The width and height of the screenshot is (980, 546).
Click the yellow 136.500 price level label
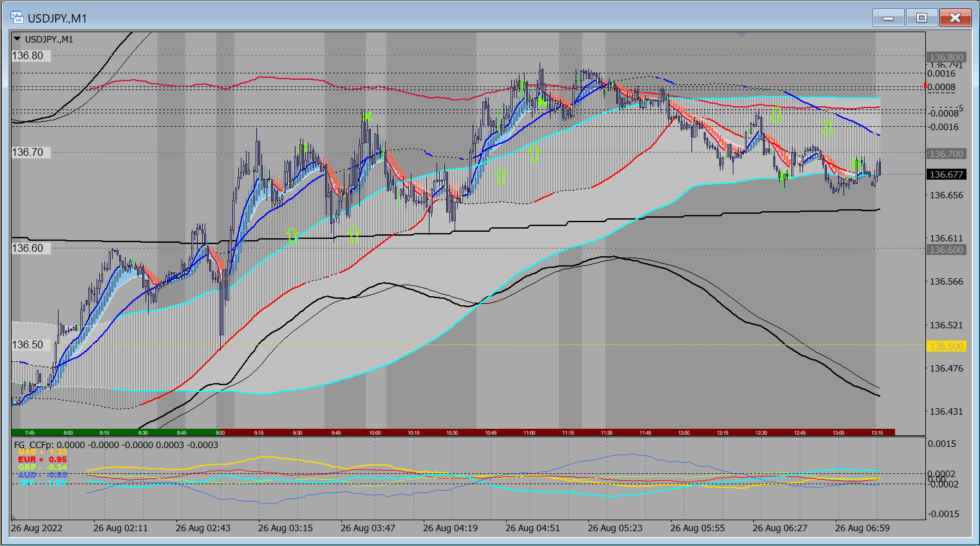click(946, 346)
